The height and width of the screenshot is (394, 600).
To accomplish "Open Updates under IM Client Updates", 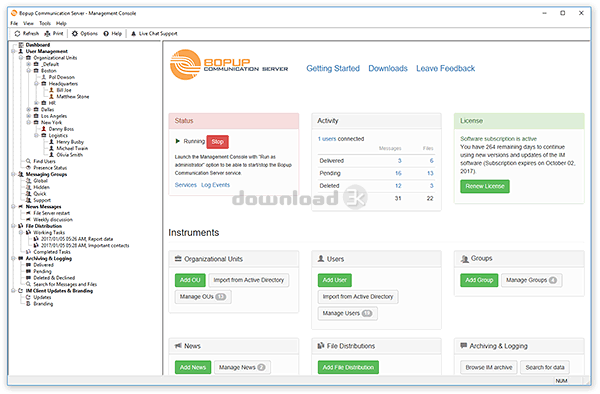I will [x=42, y=298].
